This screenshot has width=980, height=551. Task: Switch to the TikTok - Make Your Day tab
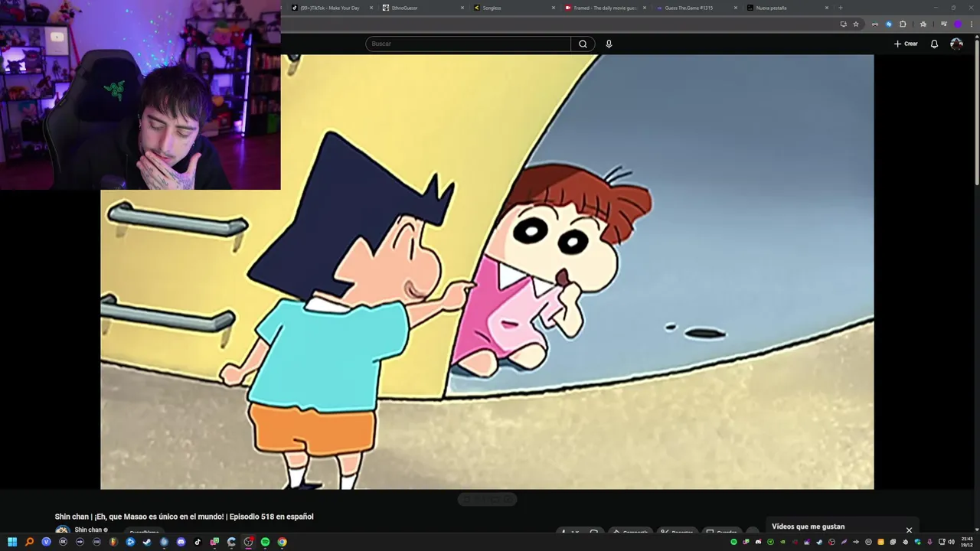[332, 8]
